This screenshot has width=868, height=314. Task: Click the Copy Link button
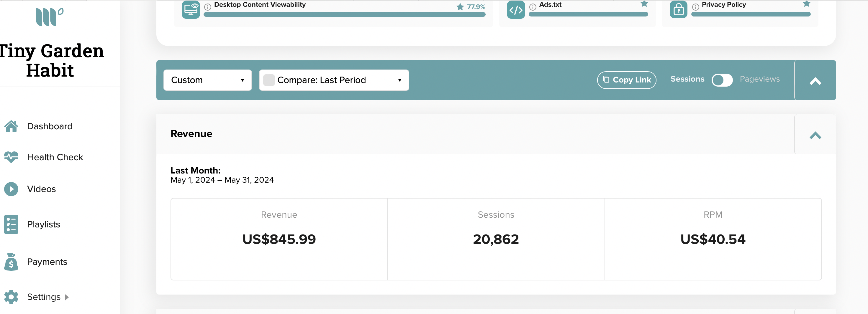point(626,80)
